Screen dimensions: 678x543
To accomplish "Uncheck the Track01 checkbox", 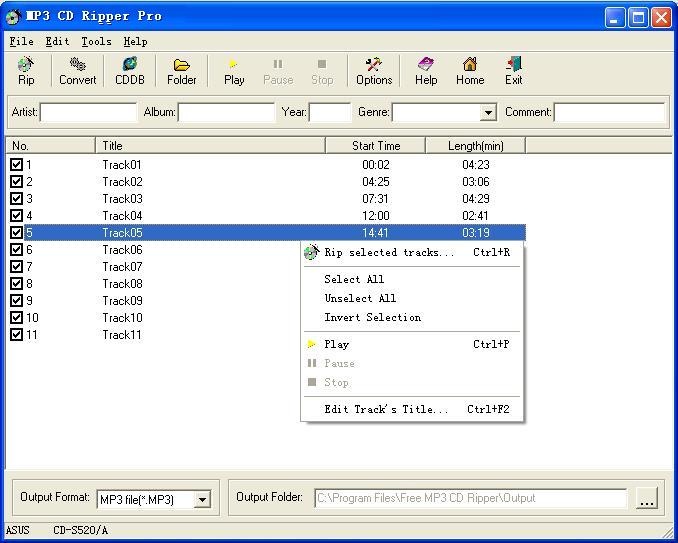I will click(x=17, y=165).
